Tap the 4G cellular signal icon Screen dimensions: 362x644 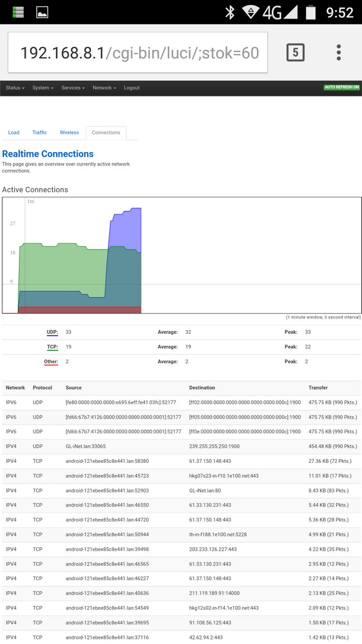pos(280,12)
